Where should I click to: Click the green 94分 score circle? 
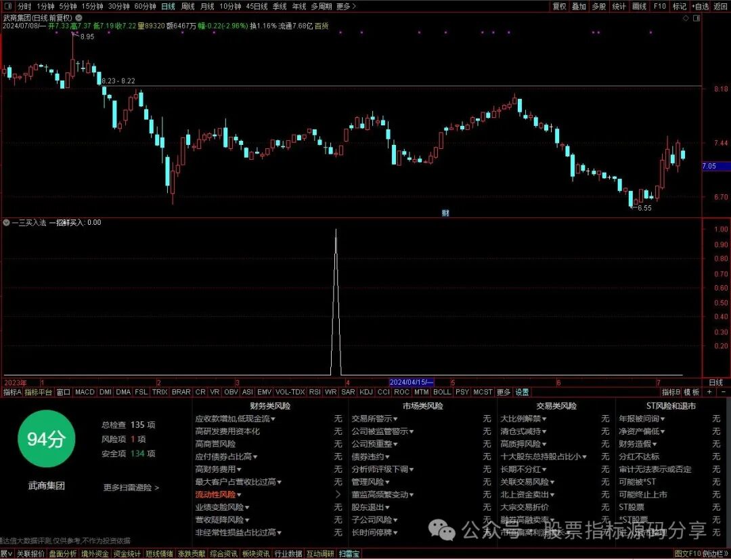(46, 439)
